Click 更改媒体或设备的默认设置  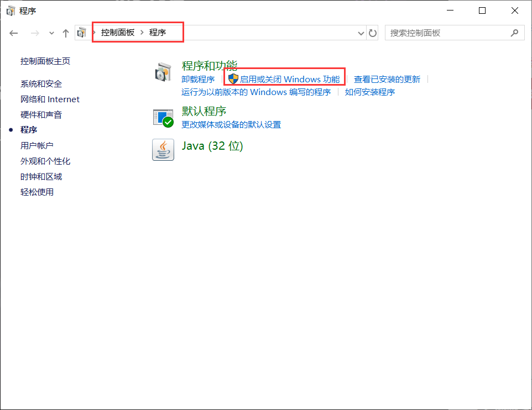(x=230, y=125)
